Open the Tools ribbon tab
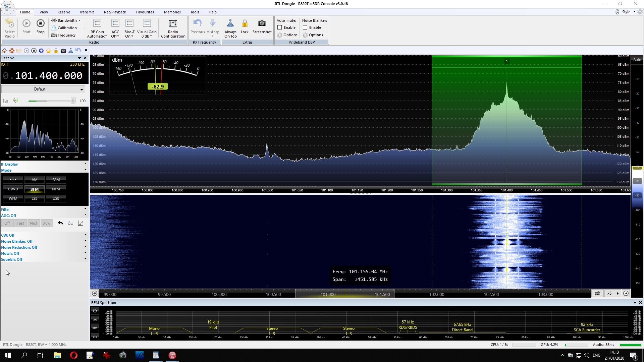Screen dimensions: 644x362 coord(195,12)
